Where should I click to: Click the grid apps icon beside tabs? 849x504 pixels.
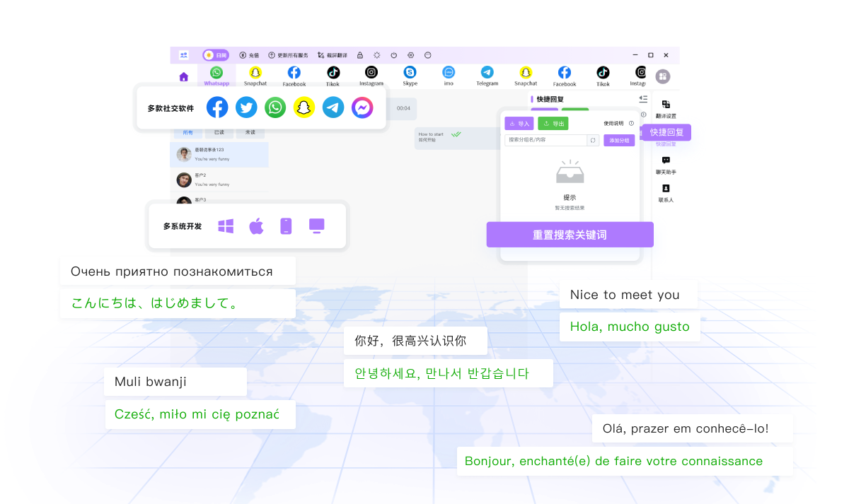pos(663,76)
